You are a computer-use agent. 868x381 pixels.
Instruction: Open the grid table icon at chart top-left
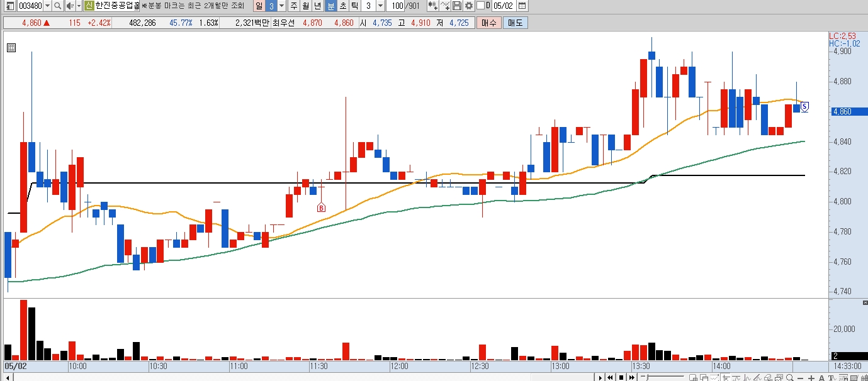point(11,47)
